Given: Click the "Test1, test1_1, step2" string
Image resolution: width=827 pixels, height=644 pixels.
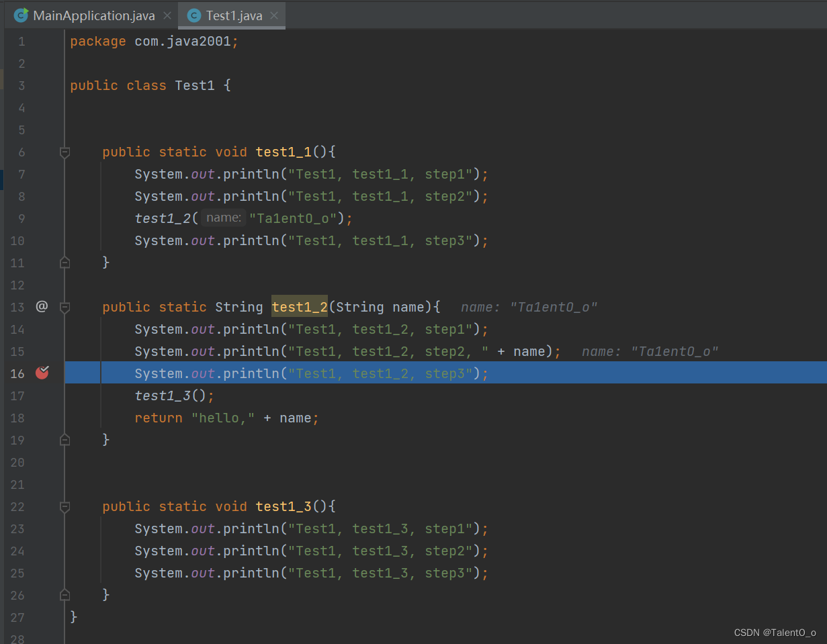Looking at the screenshot, I should point(381,196).
